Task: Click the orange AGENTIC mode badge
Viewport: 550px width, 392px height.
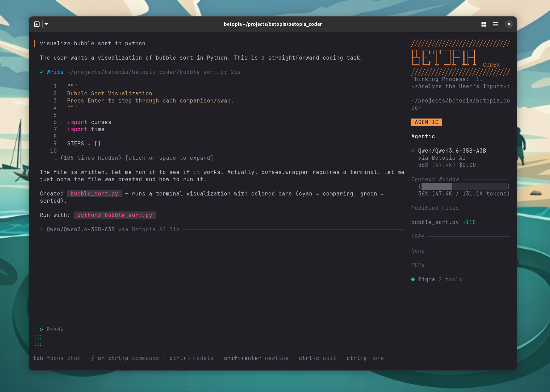Action: pos(427,122)
